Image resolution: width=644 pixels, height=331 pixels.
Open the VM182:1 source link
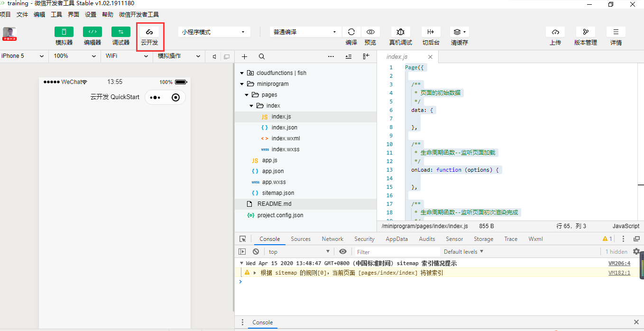pyautogui.click(x=619, y=273)
